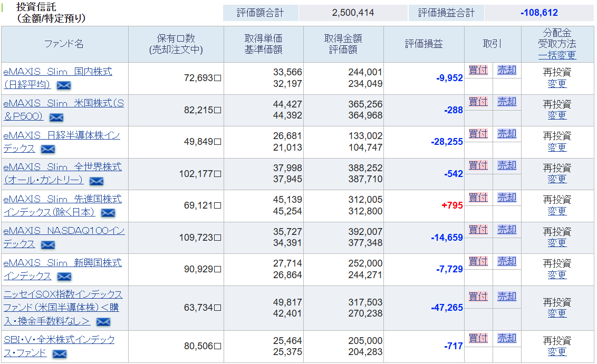Click mail icon beside eMAXIS NASDAQ100インデックス
The image size is (597, 364).
click(x=48, y=244)
